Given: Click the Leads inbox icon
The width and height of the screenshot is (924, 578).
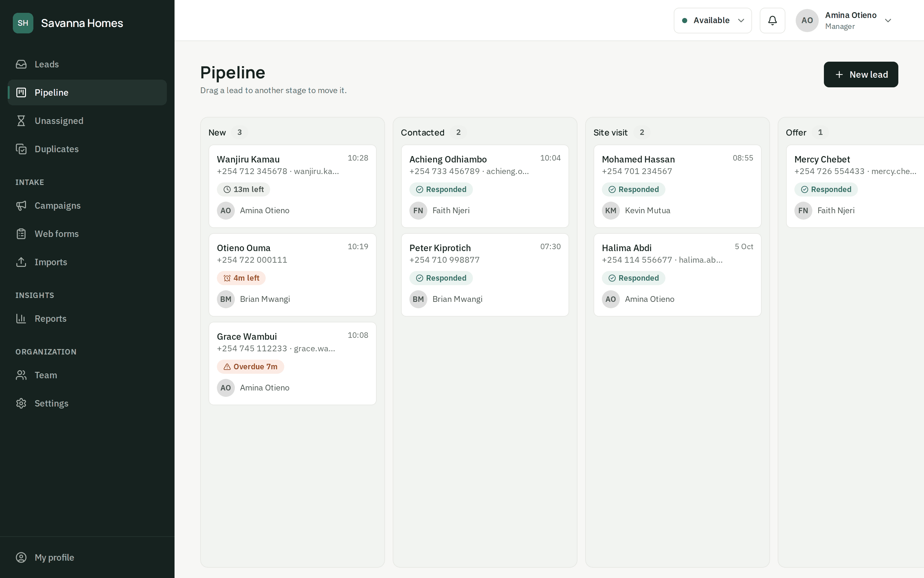Looking at the screenshot, I should point(21,64).
